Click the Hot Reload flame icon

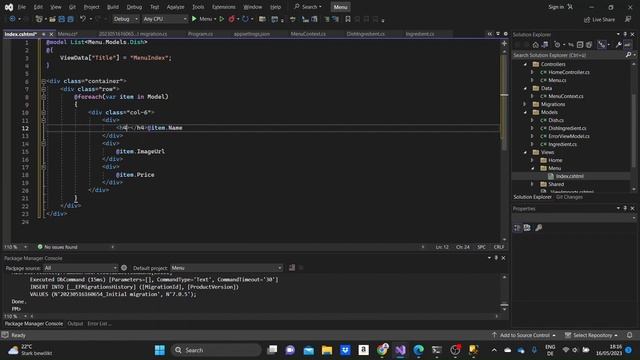pos(231,19)
